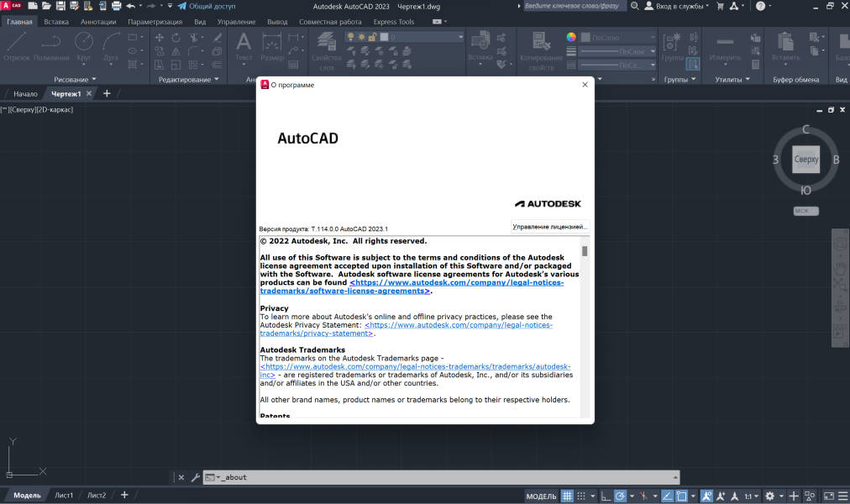This screenshot has width=850, height=504.
Task: Switch to the Аннотации ribbon tab
Action: pos(98,22)
